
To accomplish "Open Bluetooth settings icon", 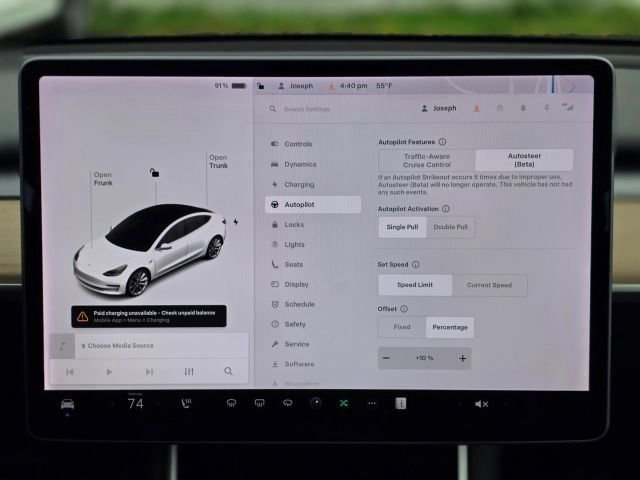I will pyautogui.click(x=547, y=108).
